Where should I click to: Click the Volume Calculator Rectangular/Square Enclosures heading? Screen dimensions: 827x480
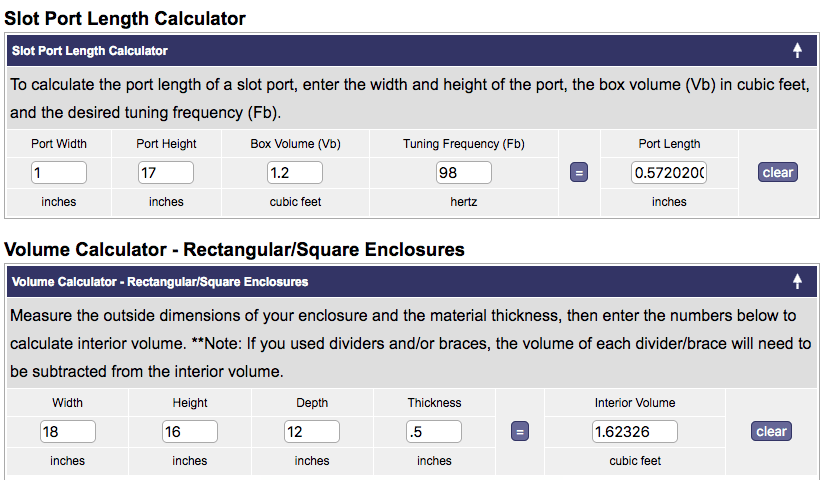234,248
